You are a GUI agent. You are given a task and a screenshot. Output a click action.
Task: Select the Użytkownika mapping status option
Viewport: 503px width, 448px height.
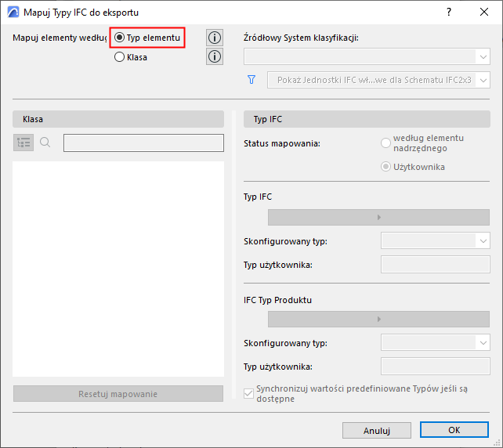(385, 166)
